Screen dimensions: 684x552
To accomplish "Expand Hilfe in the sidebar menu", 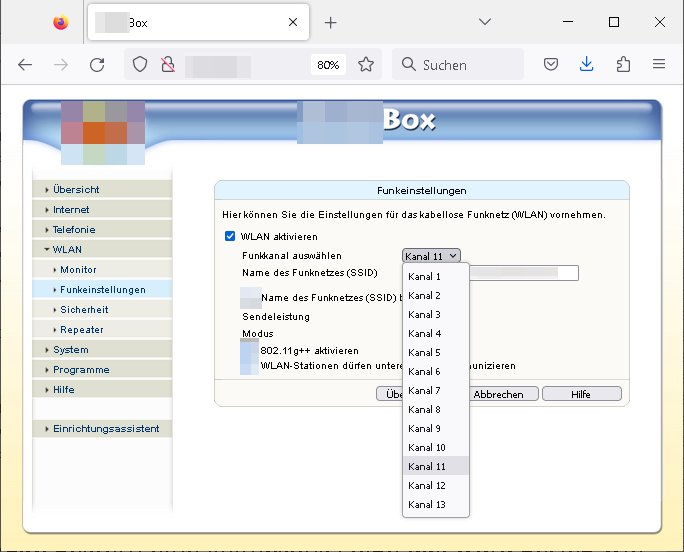I will point(102,390).
